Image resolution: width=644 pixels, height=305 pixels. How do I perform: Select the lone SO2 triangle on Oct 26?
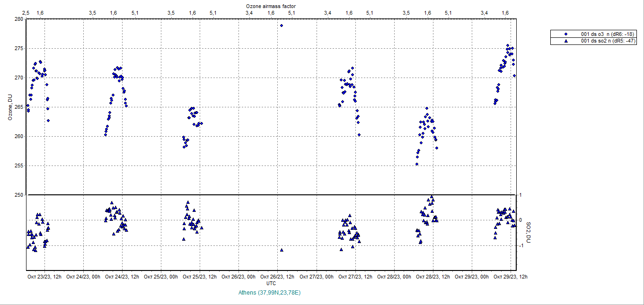point(282,250)
